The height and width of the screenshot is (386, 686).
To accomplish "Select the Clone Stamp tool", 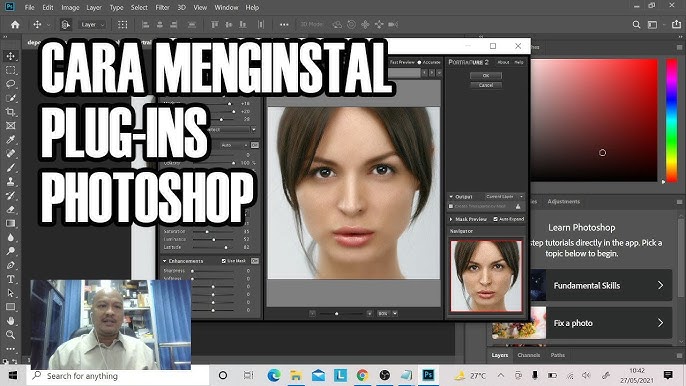I will 10,181.
